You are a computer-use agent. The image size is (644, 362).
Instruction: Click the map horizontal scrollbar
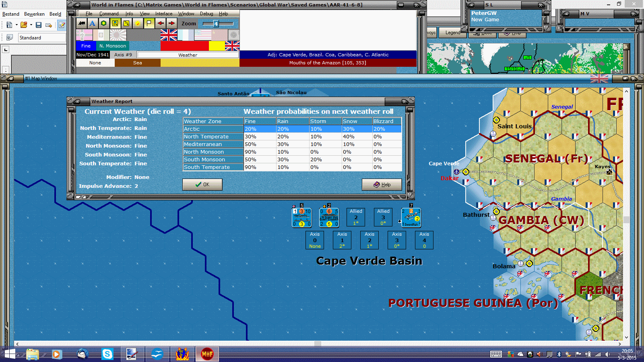point(318,343)
